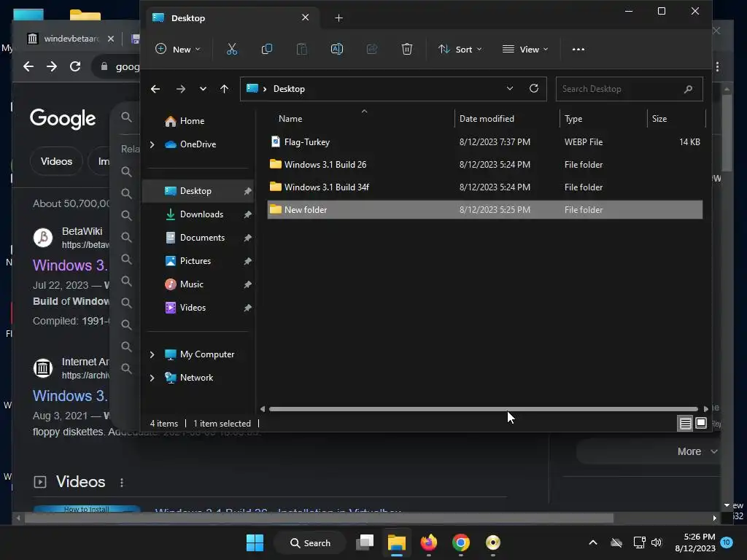Open recent locations dropdown arrow
The width and height of the screenshot is (747, 560).
[203, 89]
